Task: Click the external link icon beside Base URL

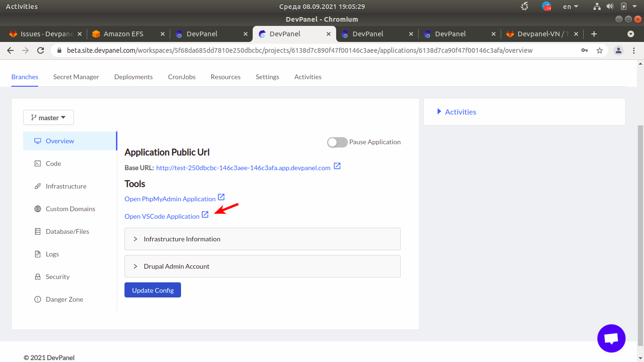Action: (x=337, y=166)
